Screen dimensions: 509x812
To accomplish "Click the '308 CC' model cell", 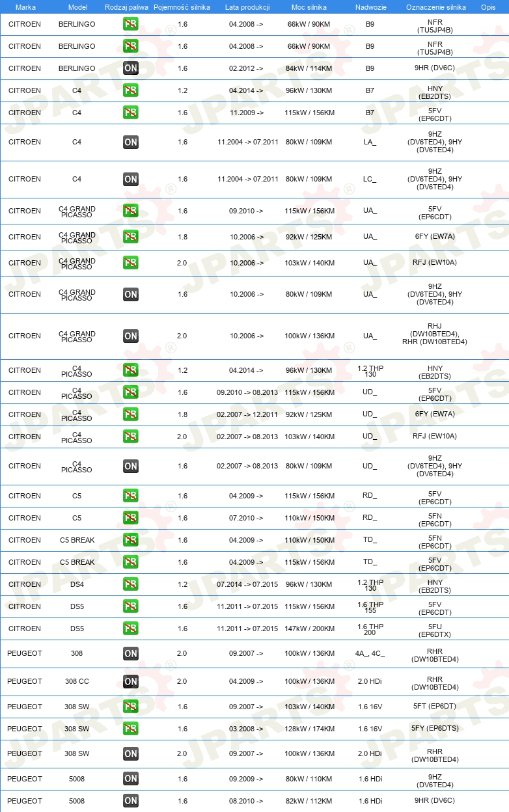I will (x=77, y=681).
